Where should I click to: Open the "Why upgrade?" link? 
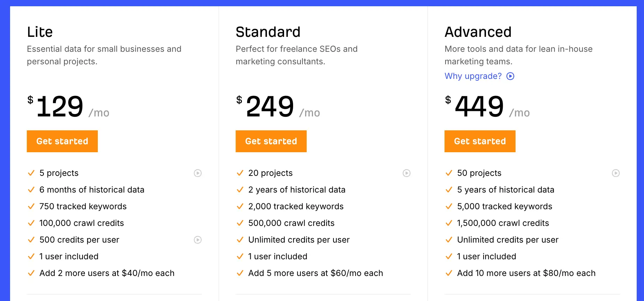pos(473,76)
